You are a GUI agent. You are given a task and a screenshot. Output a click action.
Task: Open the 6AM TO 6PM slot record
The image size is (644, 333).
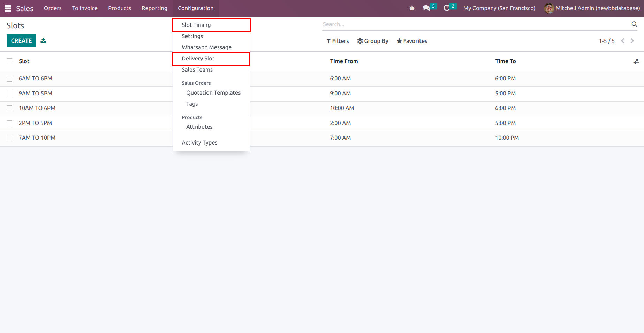coord(36,79)
